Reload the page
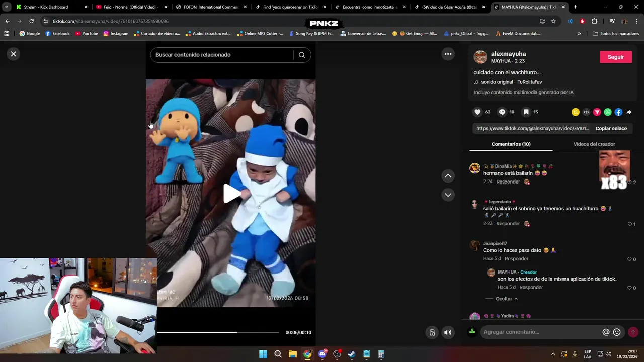Image resolution: width=644 pixels, height=362 pixels. click(31, 21)
